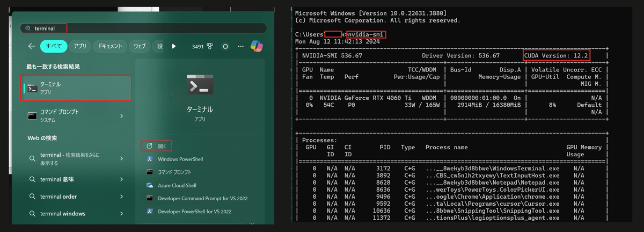Click the Windows PowerShell icon in preview list
The image size is (644, 232).
tap(150, 159)
